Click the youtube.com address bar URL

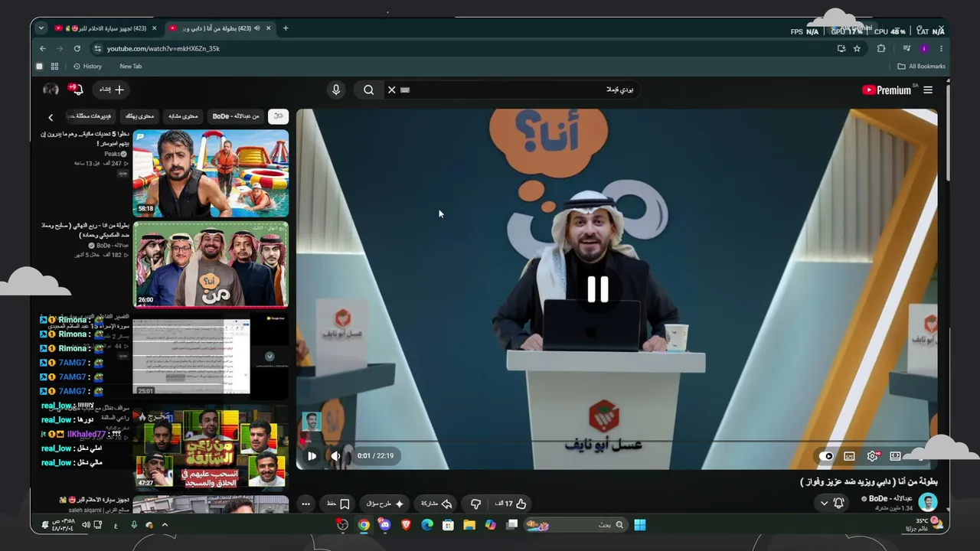point(163,48)
